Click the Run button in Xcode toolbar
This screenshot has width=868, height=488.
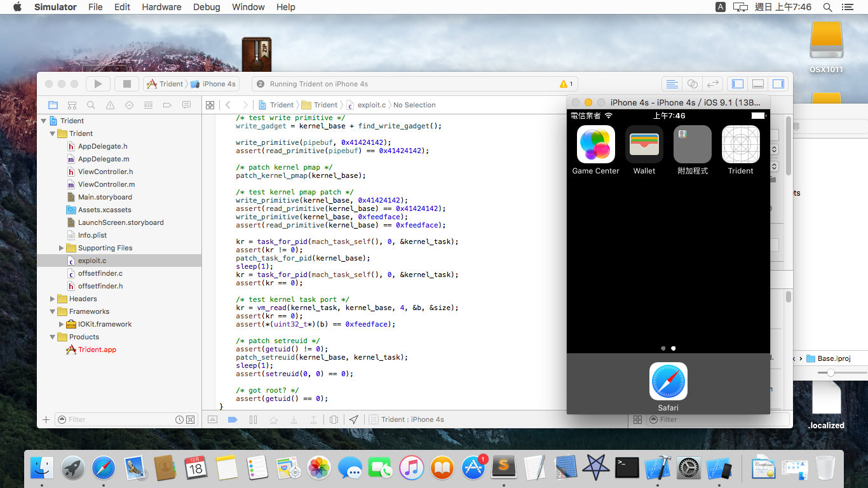point(98,84)
